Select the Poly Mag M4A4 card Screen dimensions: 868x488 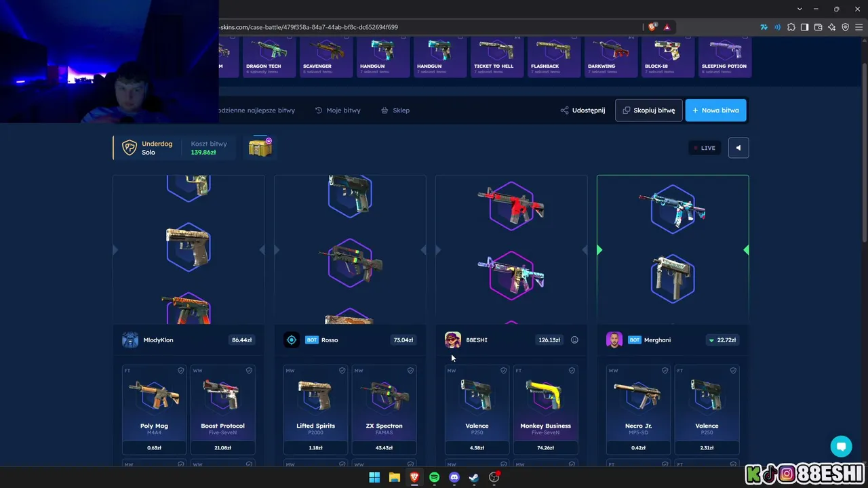(x=154, y=409)
